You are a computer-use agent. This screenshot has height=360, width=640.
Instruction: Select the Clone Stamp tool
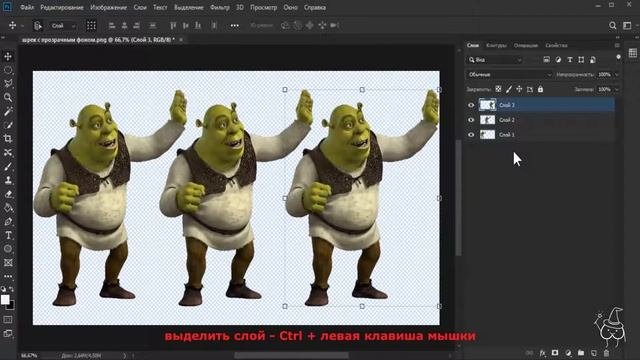8,180
